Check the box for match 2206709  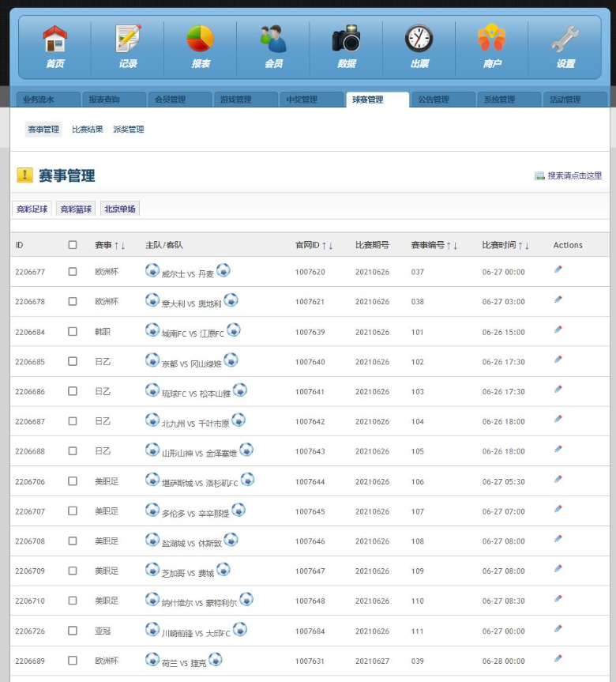click(x=73, y=571)
